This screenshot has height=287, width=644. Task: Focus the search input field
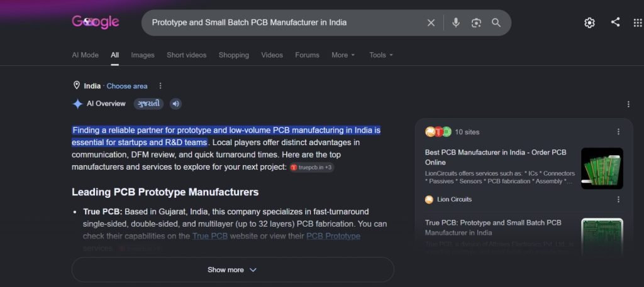coord(286,23)
